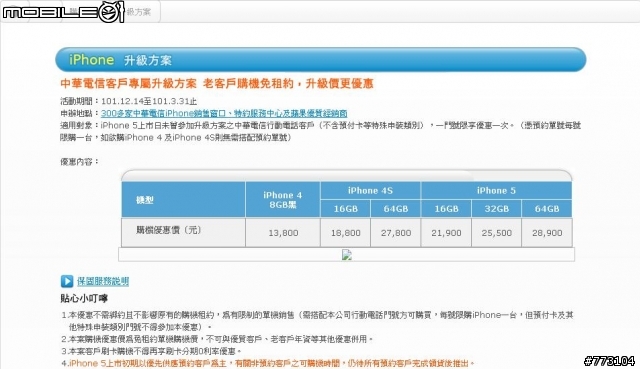Click the iPhone 5 column header
Image resolution: width=640 pixels, height=369 pixels.
[496, 191]
